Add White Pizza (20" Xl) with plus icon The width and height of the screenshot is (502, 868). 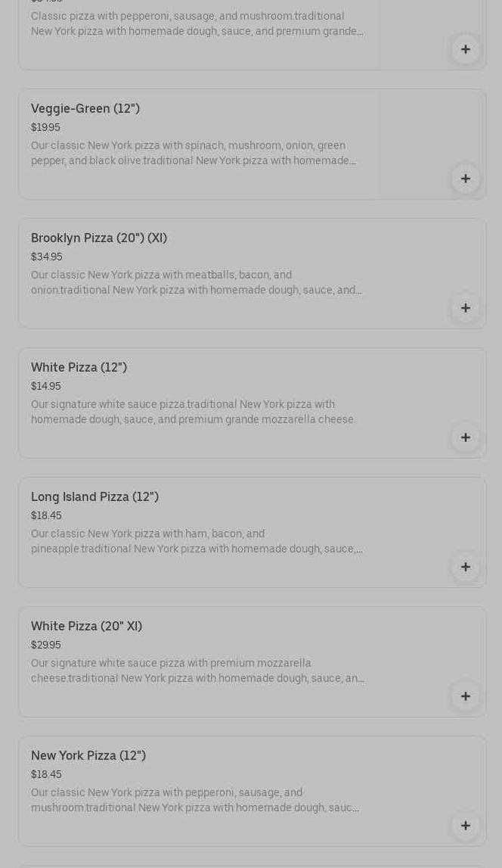pos(465,696)
